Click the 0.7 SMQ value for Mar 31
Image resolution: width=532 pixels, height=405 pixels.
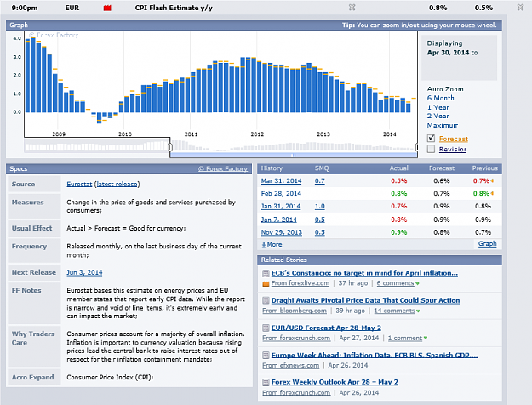319,180
